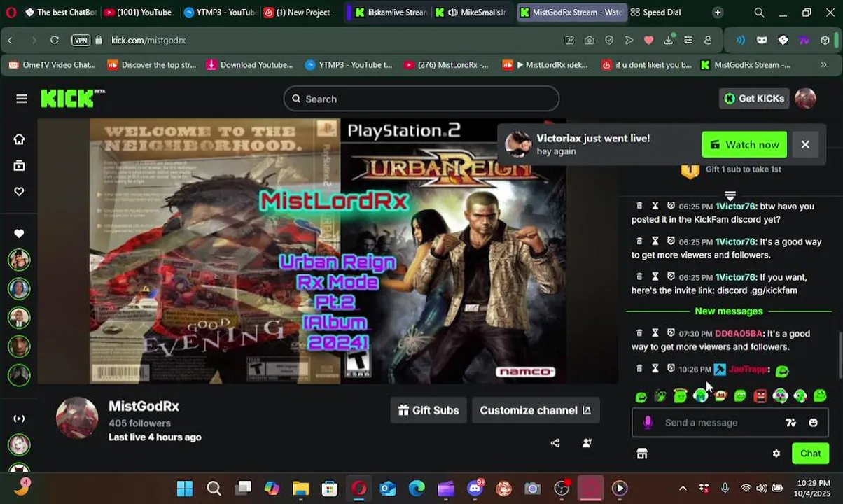Send message with green Chat button
Viewport: 843px width, 504px height.
coord(810,454)
